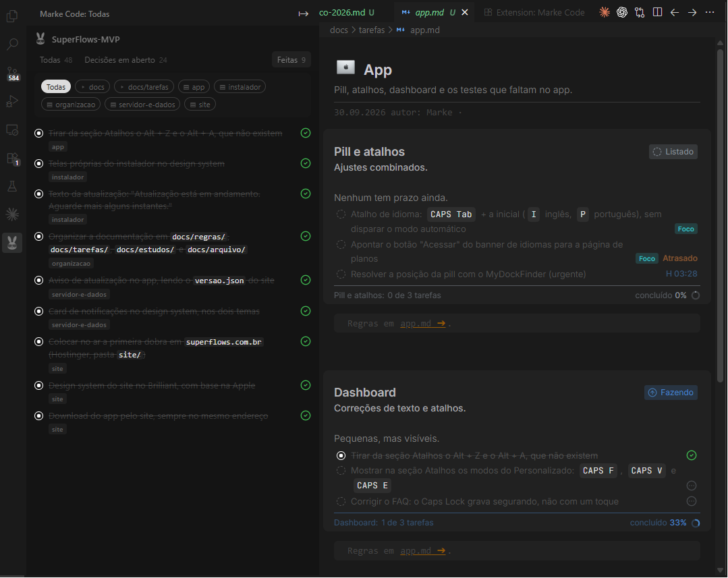Click green check on Card de notificações task
728x578 pixels.
coord(306,311)
